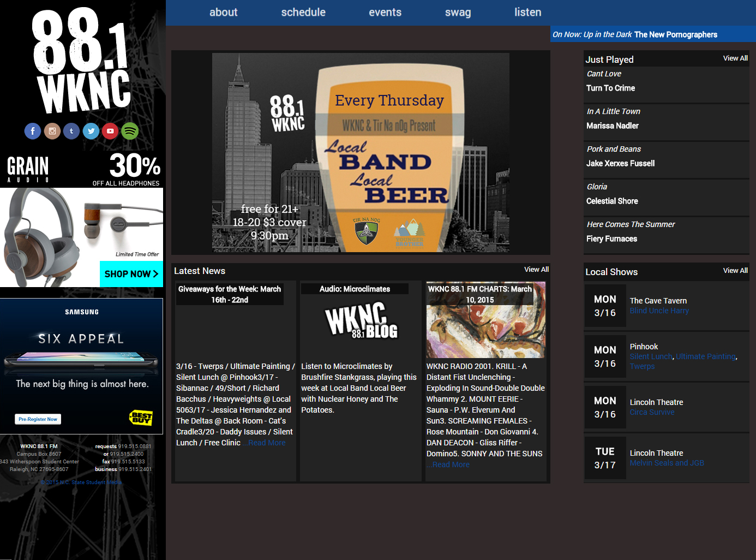Image resolution: width=756 pixels, height=560 pixels.
Task: Select listen in the navigation bar
Action: (528, 12)
